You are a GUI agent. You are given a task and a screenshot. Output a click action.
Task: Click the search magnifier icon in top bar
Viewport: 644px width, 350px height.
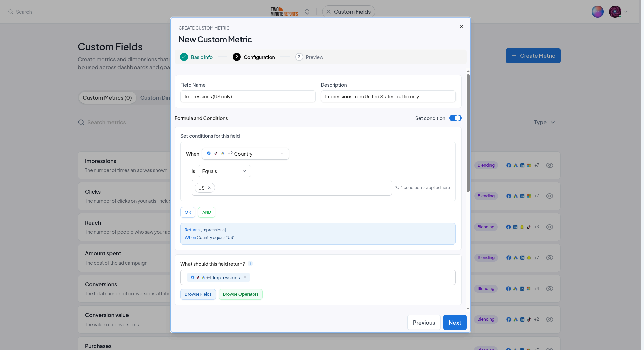[11, 12]
